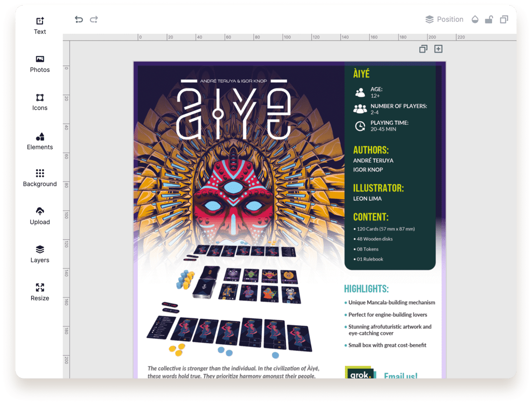The width and height of the screenshot is (532, 404).
Task: Open the Position menu
Action: 444,19
